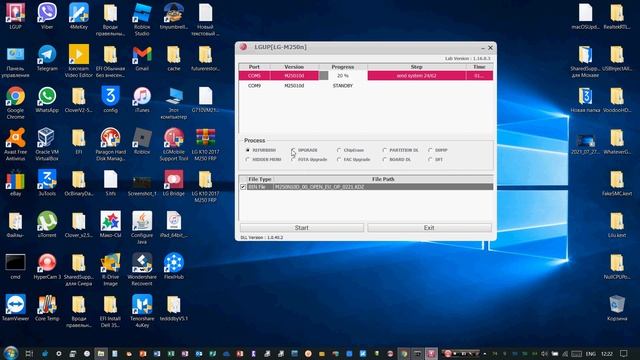This screenshot has height=360, width=640.
Task: Open the iTunes desktop shortcut
Action: click(142, 99)
